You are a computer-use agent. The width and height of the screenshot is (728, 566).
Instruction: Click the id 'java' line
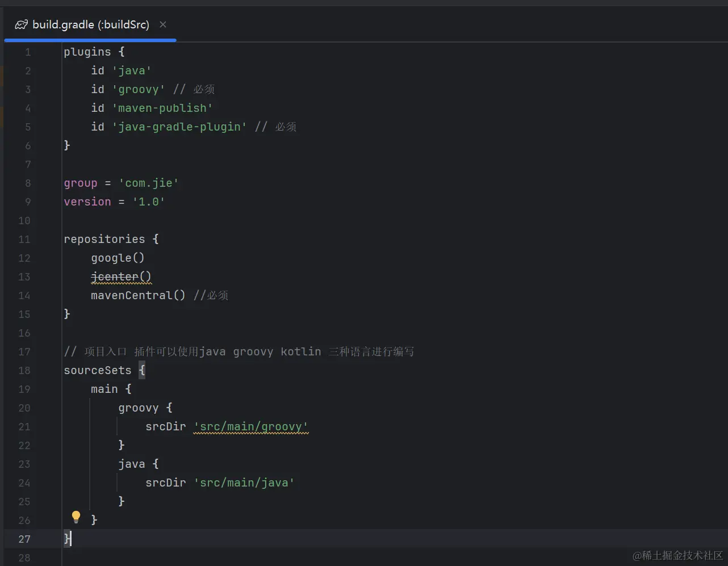coord(121,70)
